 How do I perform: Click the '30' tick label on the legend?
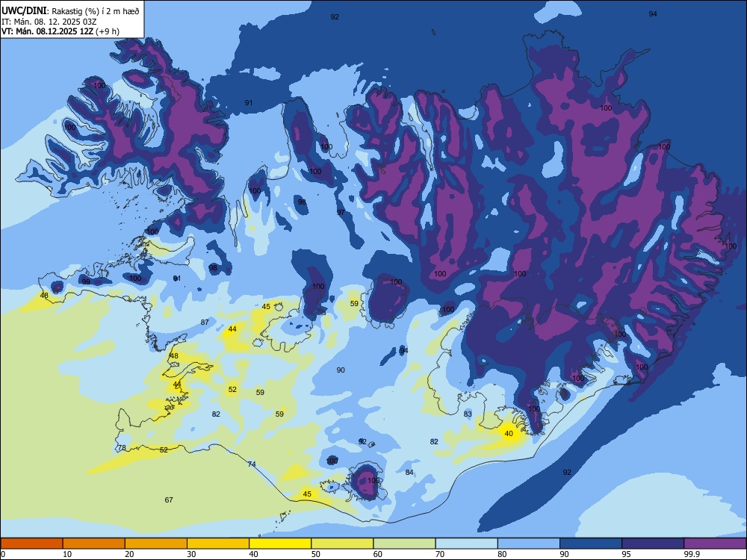[191, 554]
